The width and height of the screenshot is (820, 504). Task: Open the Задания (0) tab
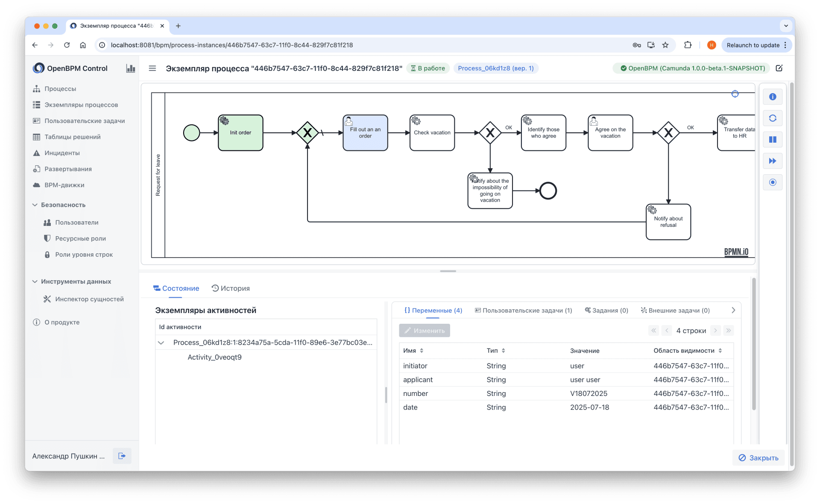coord(606,311)
